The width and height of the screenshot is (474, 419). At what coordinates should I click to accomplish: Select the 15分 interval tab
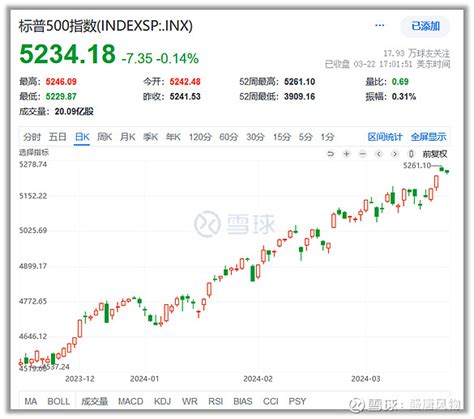(x=282, y=137)
